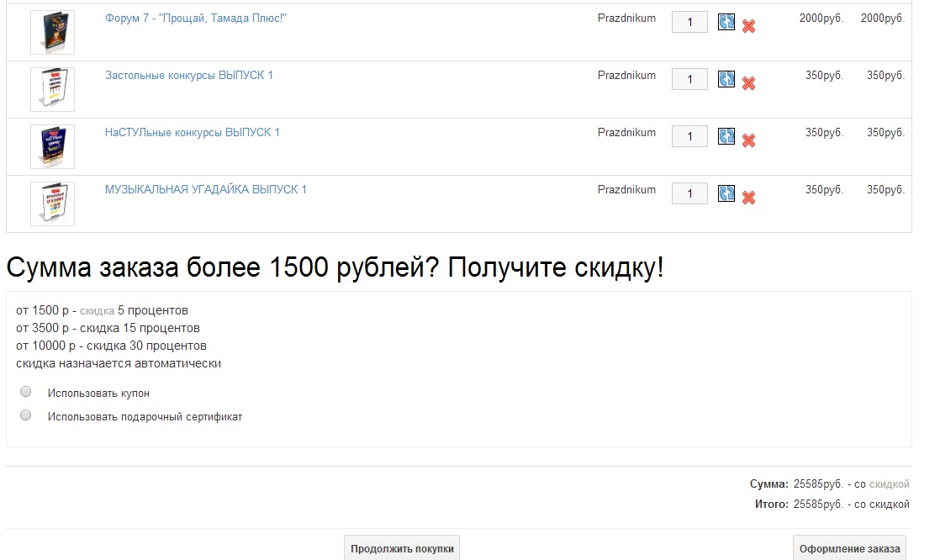Delete МУЗЫКАЛЬНАЯ УГАДАЙКА ВЫПУСК 1 item

pyautogui.click(x=748, y=198)
